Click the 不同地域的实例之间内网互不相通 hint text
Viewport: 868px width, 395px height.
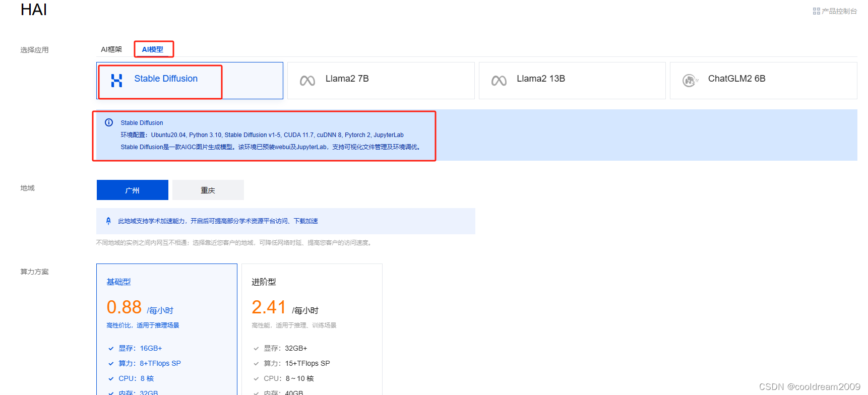click(x=235, y=243)
